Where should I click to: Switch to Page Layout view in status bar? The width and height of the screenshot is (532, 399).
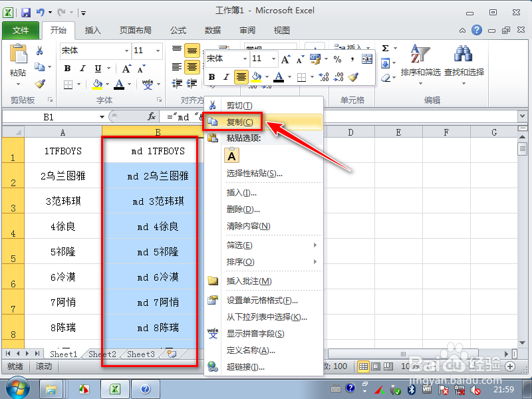click(376, 366)
